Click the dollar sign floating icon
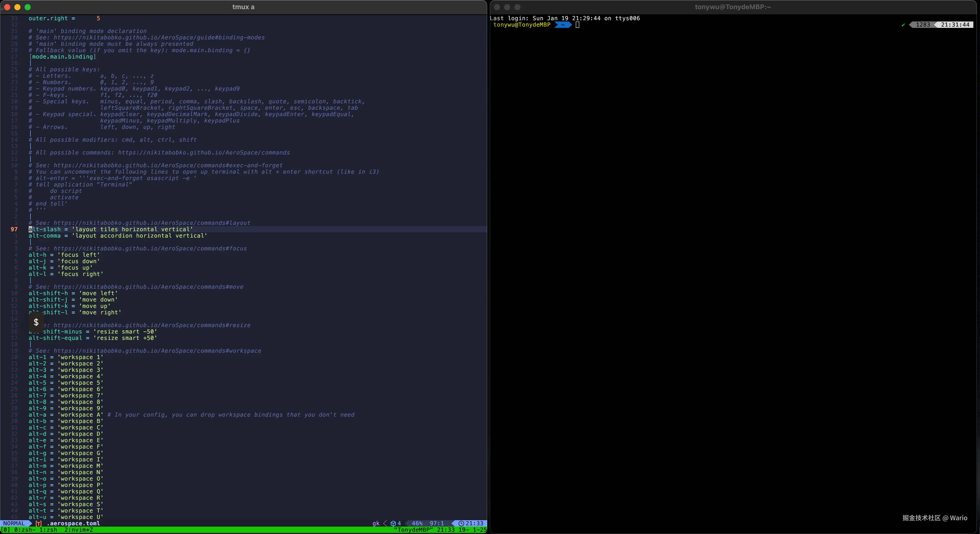Viewport: 980px width, 534px height. coord(36,322)
